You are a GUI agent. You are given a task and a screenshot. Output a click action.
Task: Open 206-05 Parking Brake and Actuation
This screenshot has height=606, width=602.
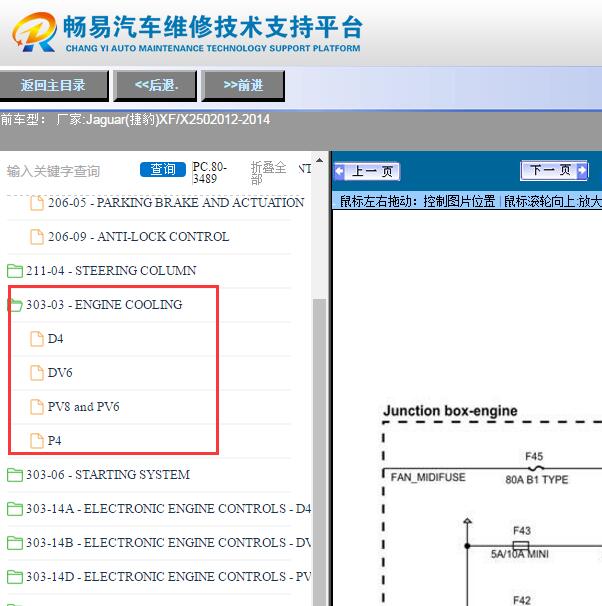[176, 203]
